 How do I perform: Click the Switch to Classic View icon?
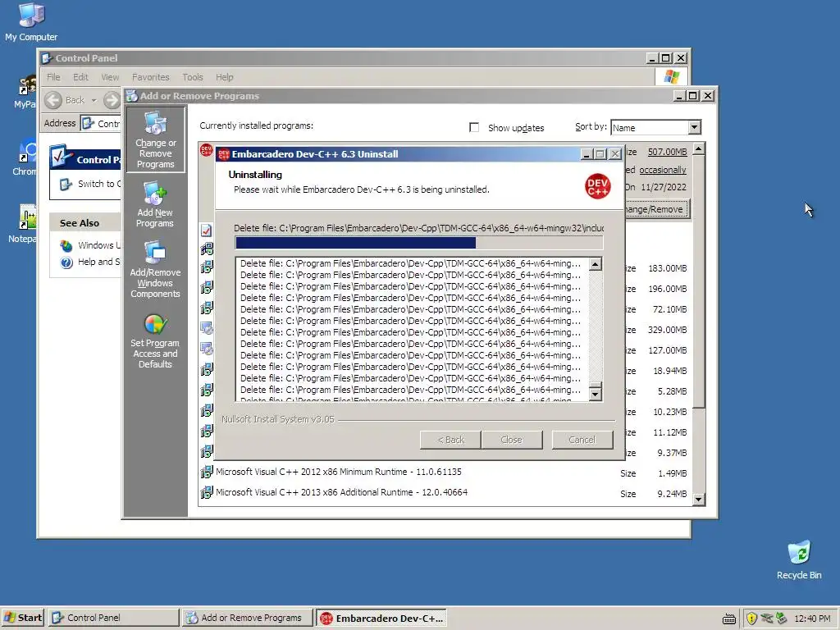tap(66, 184)
